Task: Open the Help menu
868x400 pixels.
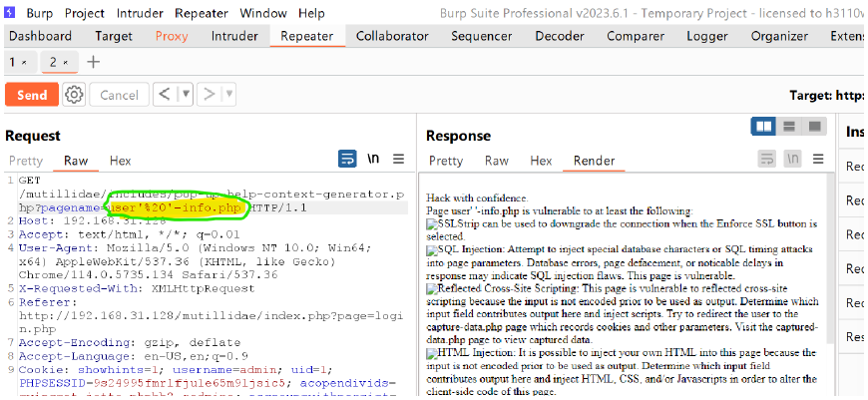Action: tap(311, 13)
